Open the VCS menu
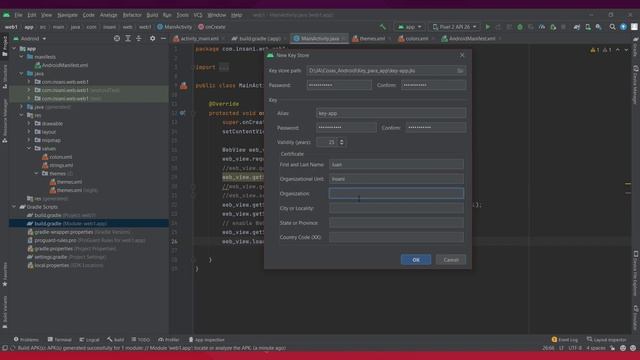This screenshot has width=640, height=360. coord(198,15)
